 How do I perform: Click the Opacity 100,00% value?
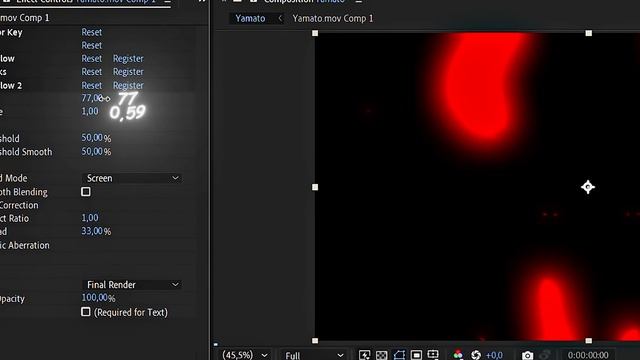tap(98, 298)
